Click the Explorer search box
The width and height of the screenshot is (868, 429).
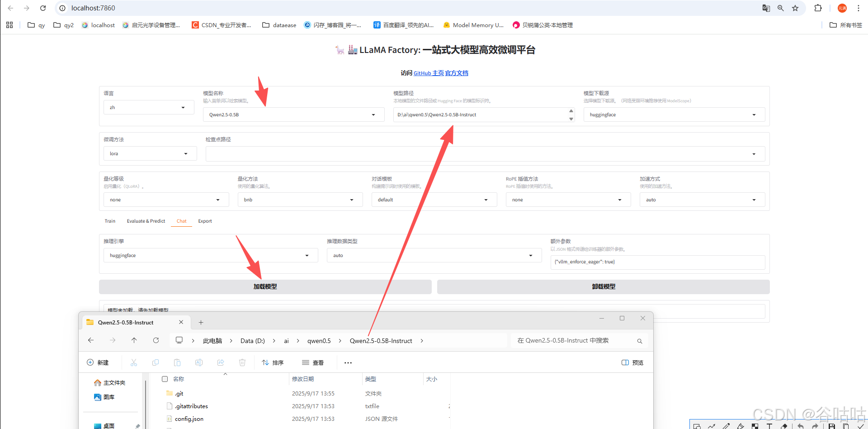[x=579, y=340]
